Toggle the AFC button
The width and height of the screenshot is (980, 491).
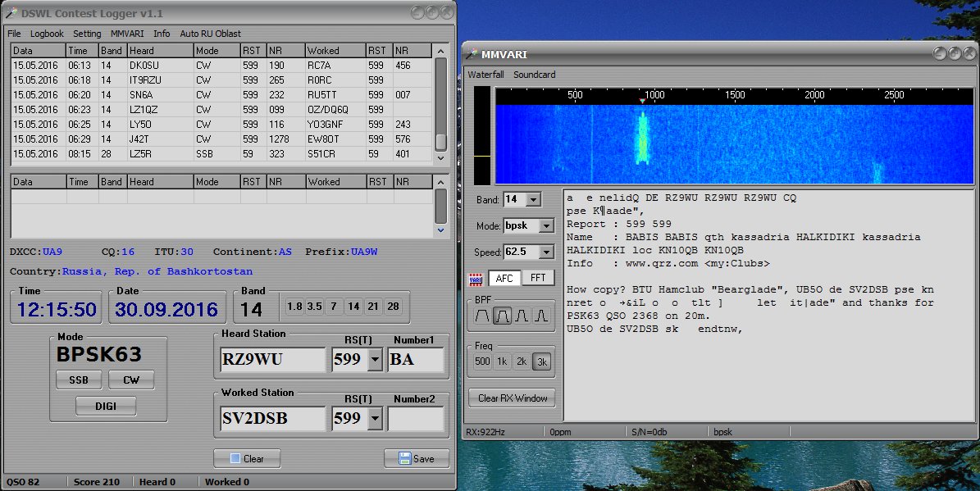(x=504, y=279)
